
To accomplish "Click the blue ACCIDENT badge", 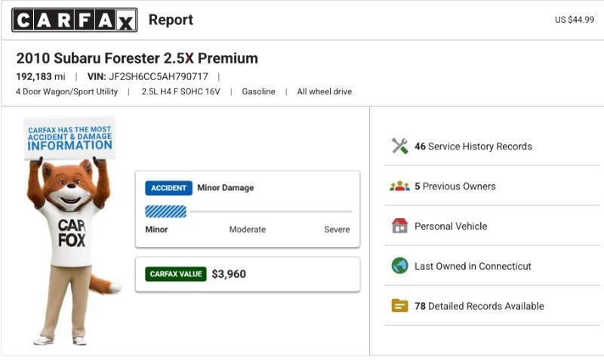I will pos(168,188).
